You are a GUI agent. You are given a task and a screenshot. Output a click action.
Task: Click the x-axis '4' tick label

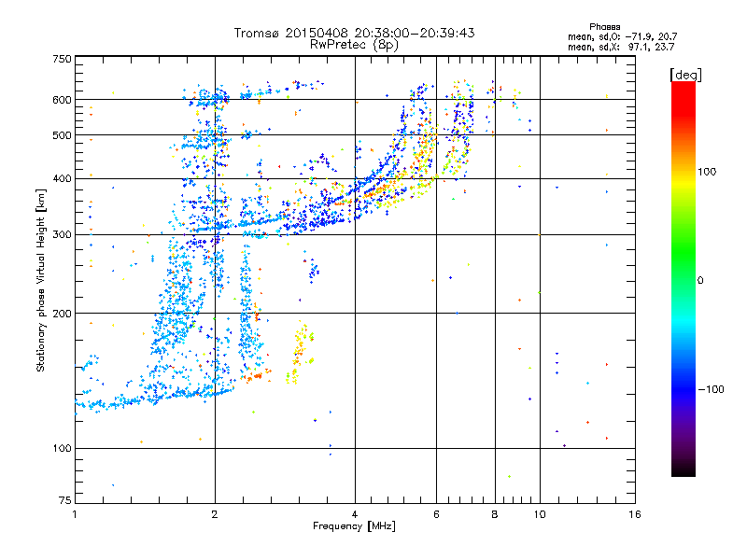tap(355, 514)
